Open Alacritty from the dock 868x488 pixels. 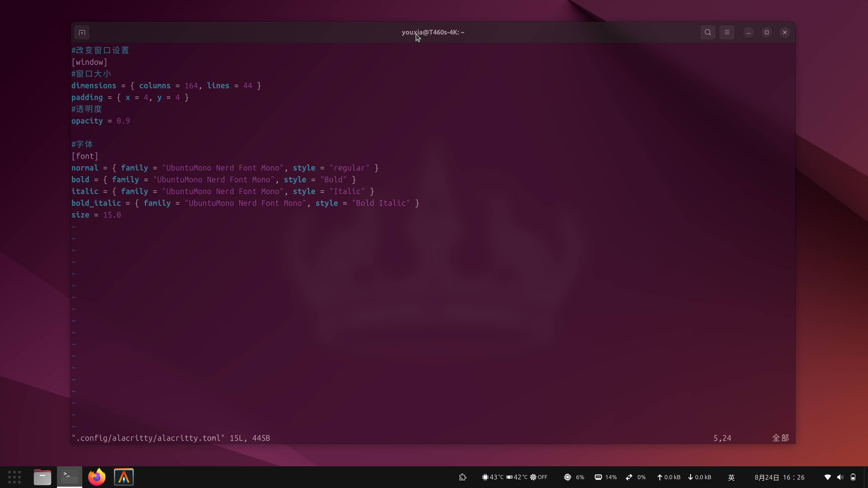tap(124, 477)
